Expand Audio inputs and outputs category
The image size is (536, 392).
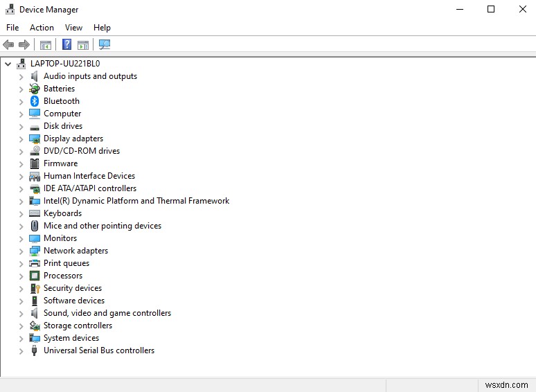(21, 77)
